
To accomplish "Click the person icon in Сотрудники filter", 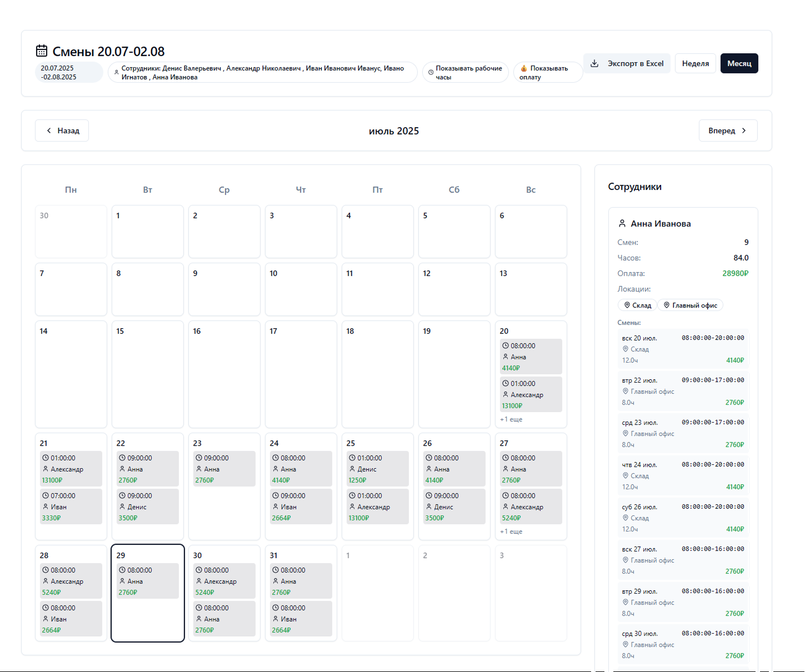I will click(x=116, y=72).
